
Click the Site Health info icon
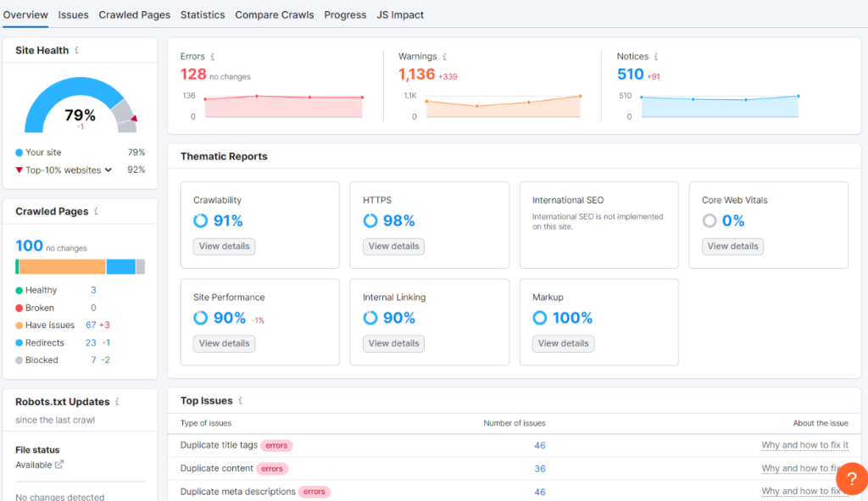coord(76,50)
